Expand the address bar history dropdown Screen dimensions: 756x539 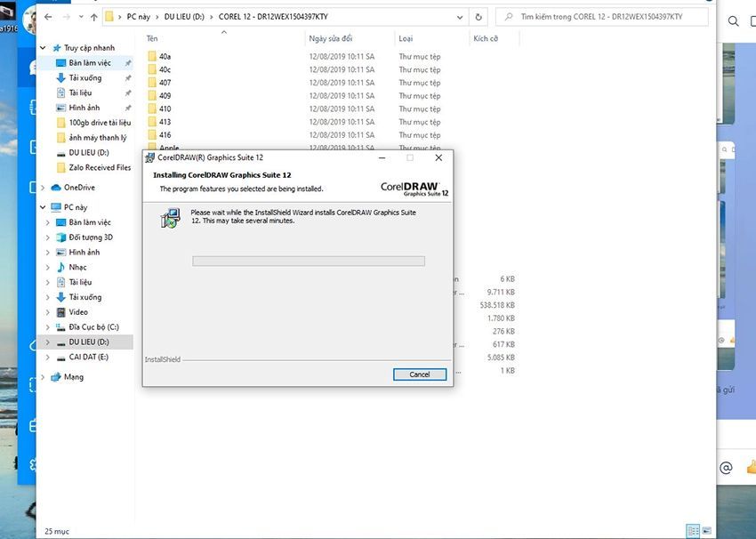pos(460,17)
